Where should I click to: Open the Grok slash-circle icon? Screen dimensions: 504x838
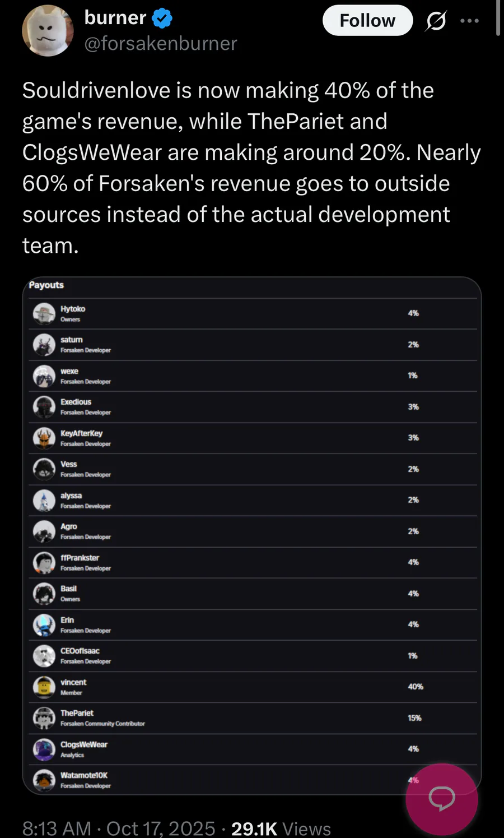(x=436, y=21)
